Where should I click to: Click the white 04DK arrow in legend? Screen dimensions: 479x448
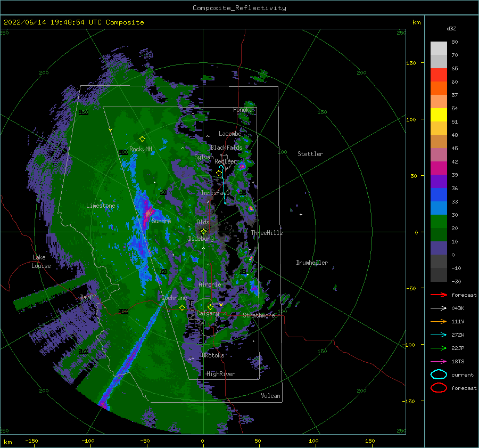coord(439,308)
